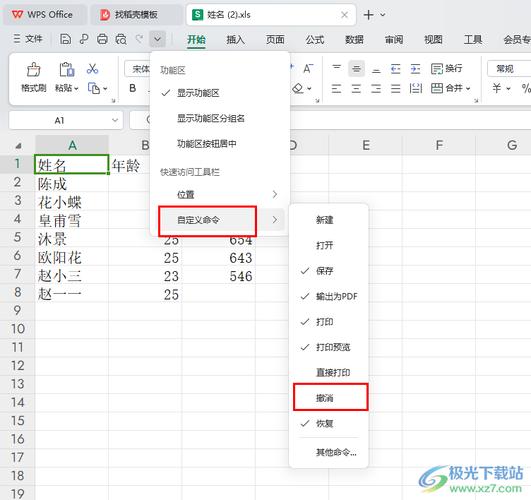This screenshot has width=531, height=500.
Task: Click the center horizontally icon
Action: [356, 89]
